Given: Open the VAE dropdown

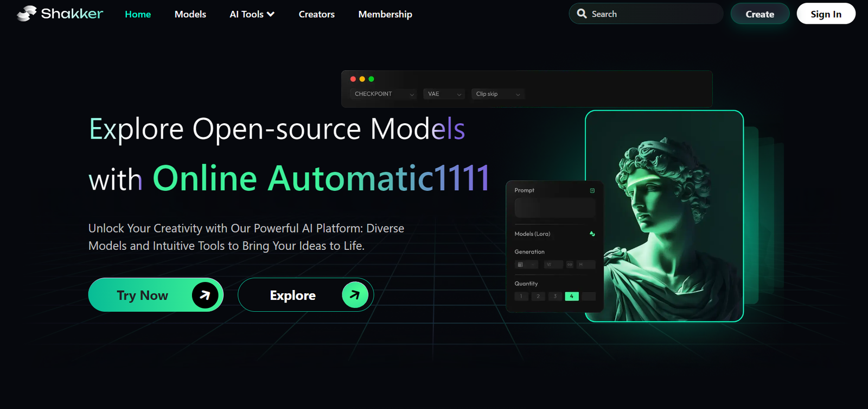Looking at the screenshot, I should [444, 94].
